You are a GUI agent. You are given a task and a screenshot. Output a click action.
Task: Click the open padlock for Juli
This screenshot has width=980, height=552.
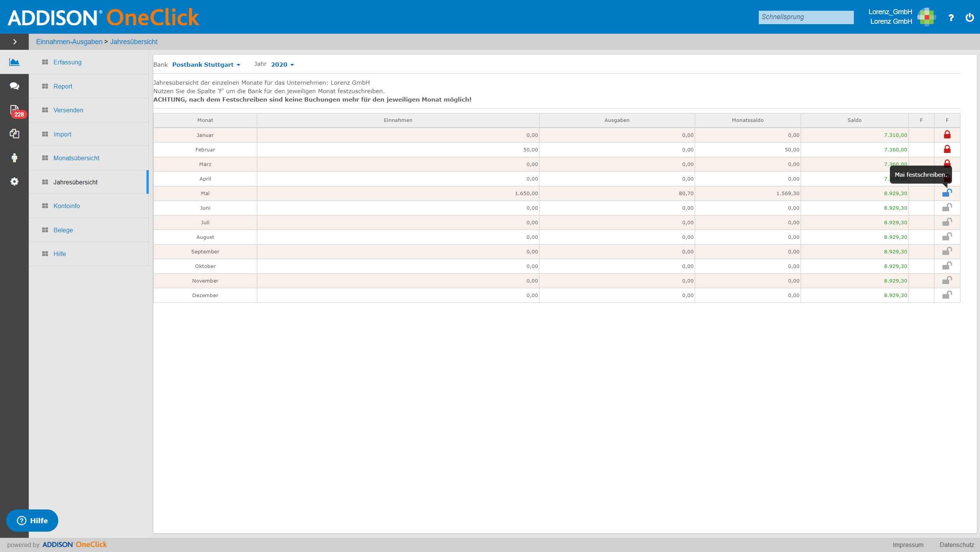click(947, 222)
